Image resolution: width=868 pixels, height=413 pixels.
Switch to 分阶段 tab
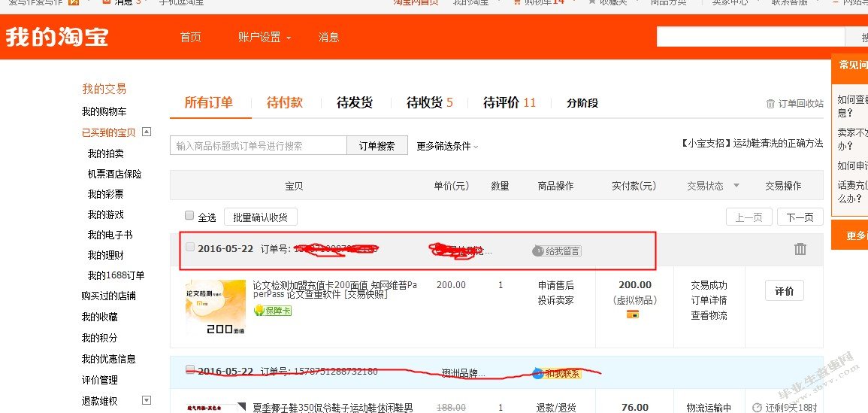pyautogui.click(x=582, y=102)
